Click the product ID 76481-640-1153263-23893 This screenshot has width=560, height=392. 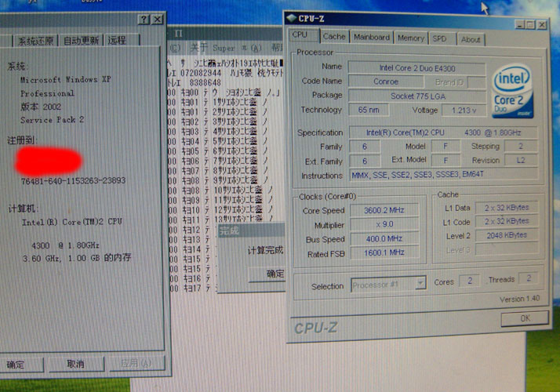tap(73, 180)
